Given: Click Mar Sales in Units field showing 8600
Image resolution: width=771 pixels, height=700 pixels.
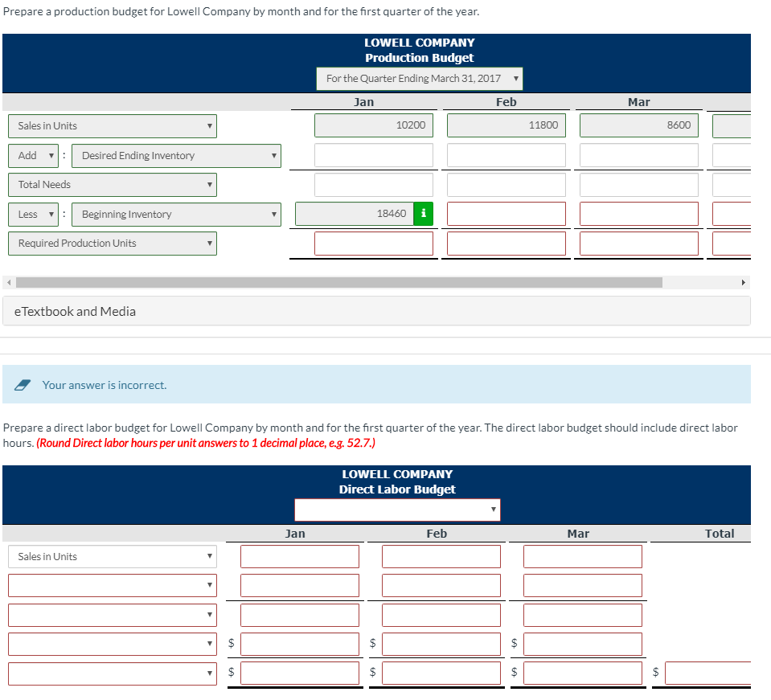Looking at the screenshot, I should [x=639, y=125].
